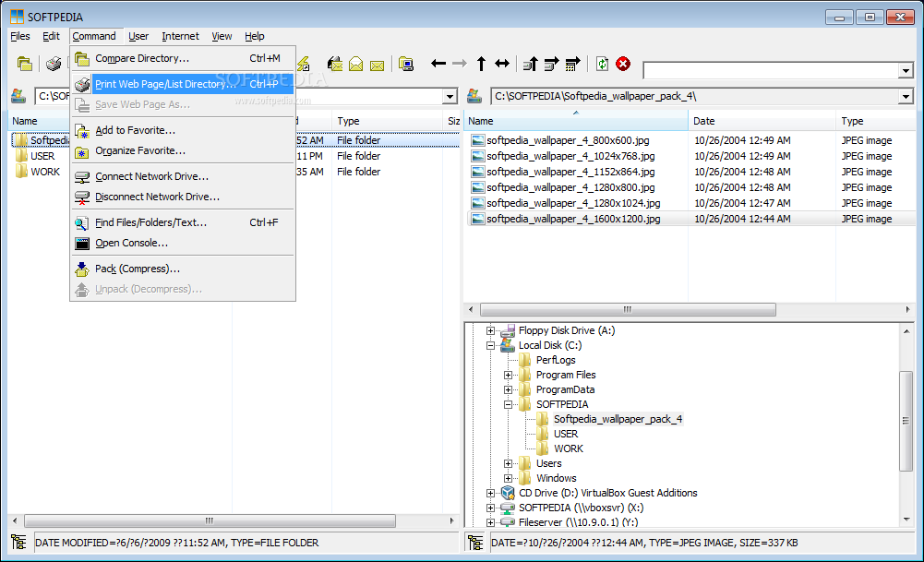This screenshot has height=562, width=924.
Task: Click the network computer toolbar icon
Action: 406,64
